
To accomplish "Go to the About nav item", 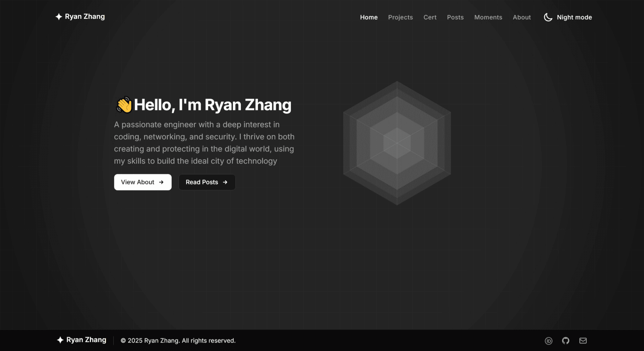I will pyautogui.click(x=522, y=17).
